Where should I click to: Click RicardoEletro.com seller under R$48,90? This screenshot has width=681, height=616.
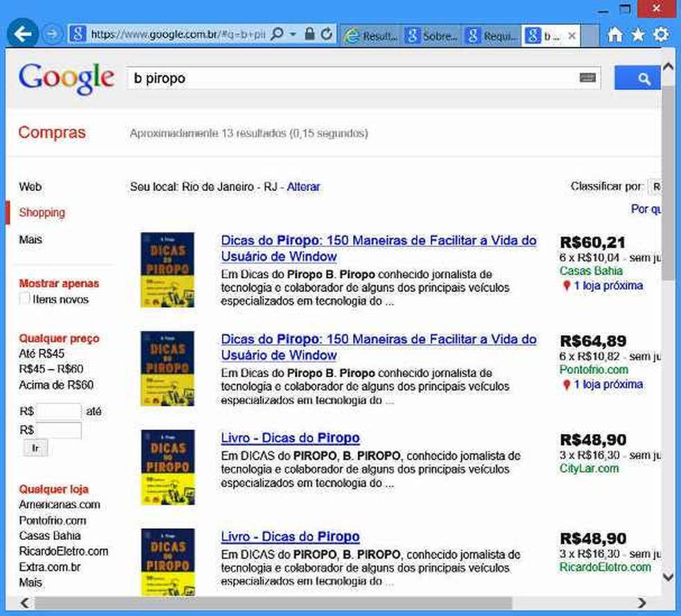click(x=605, y=567)
